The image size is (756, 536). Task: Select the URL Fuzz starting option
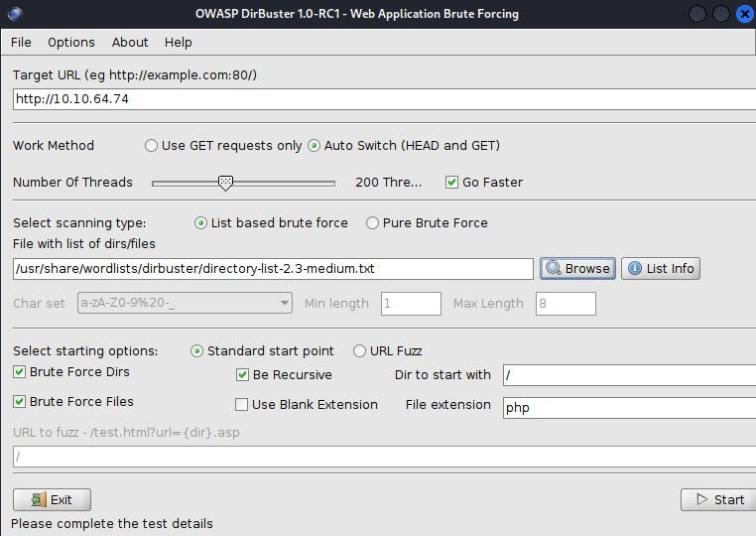point(359,350)
